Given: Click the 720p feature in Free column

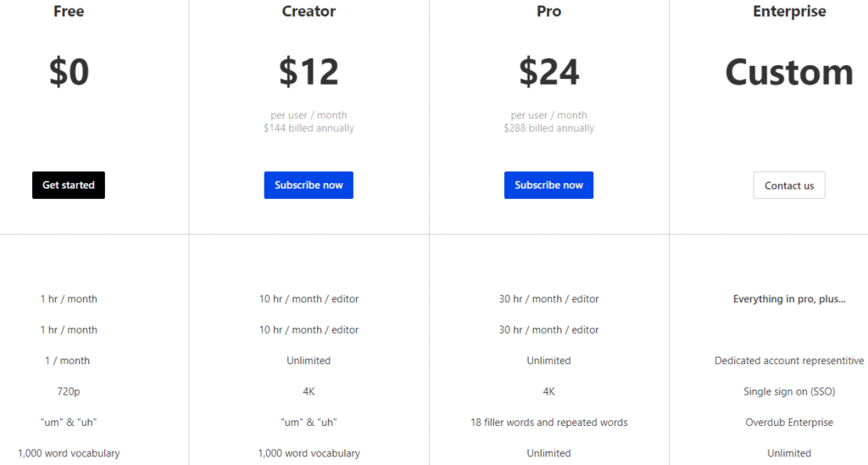Looking at the screenshot, I should coord(69,391).
